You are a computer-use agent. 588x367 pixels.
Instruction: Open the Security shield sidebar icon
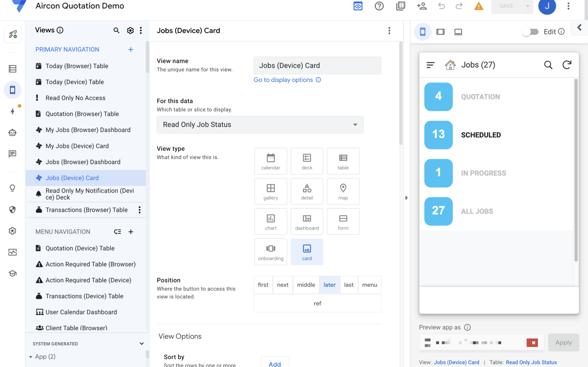tap(13, 209)
